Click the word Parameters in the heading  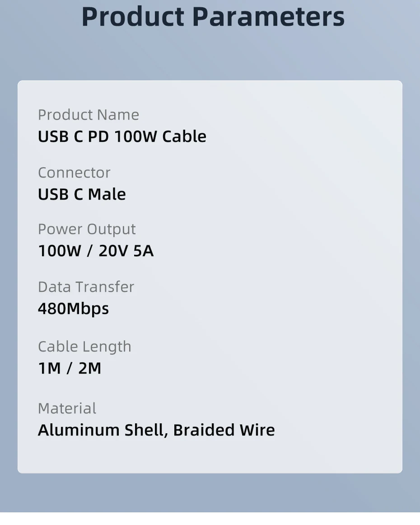point(268,17)
